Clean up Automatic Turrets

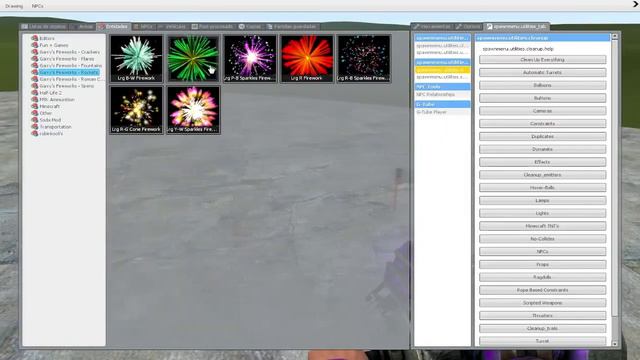pyautogui.click(x=542, y=73)
